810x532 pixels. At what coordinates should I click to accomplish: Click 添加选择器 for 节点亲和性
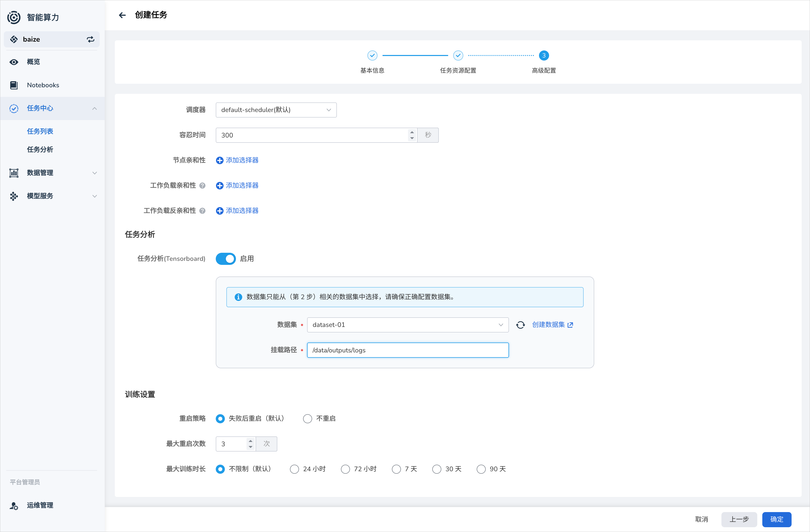(242, 160)
